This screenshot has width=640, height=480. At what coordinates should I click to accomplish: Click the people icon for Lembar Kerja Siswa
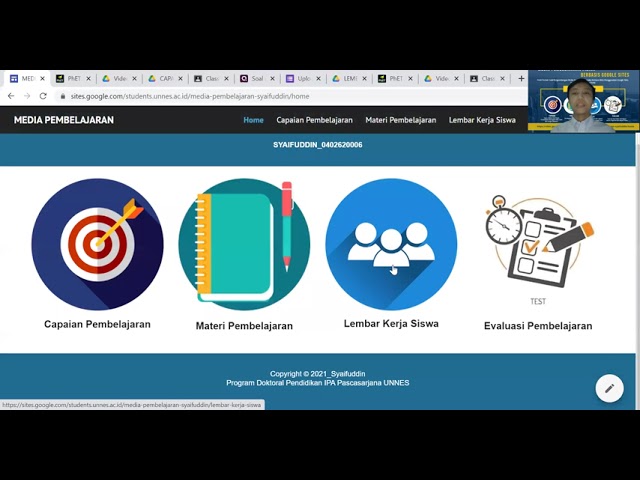391,244
